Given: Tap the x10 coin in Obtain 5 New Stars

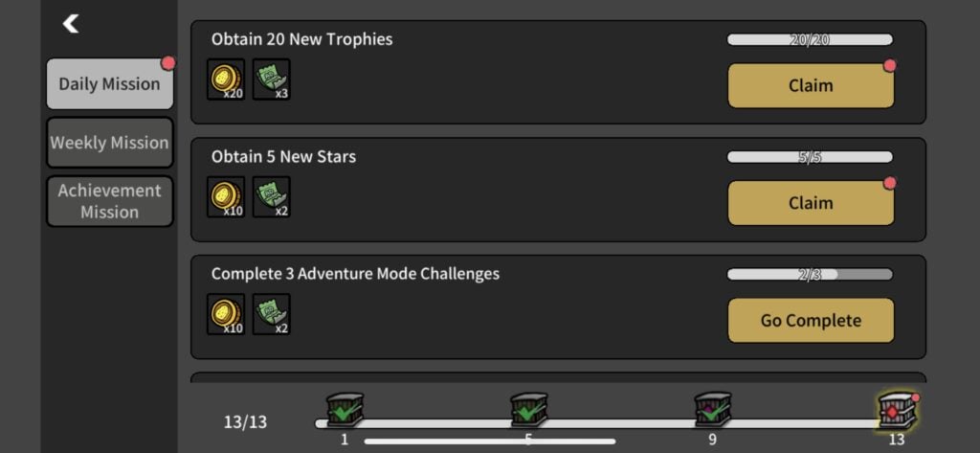Looking at the screenshot, I should [226, 197].
